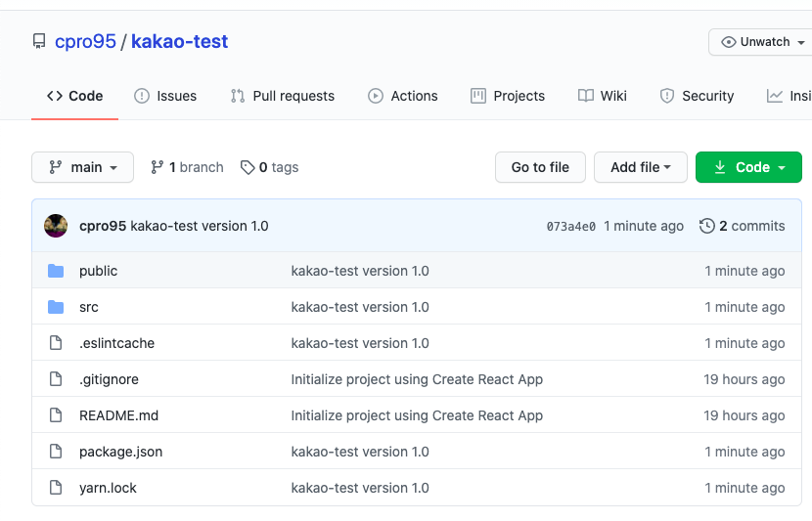812x521 pixels.
Task: View the 0 tags link
Action: click(270, 167)
